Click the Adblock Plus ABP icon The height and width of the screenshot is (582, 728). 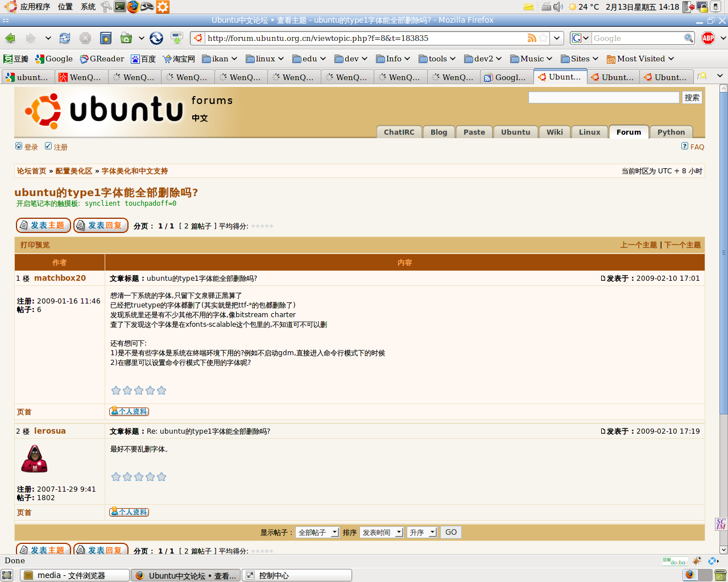pos(708,38)
